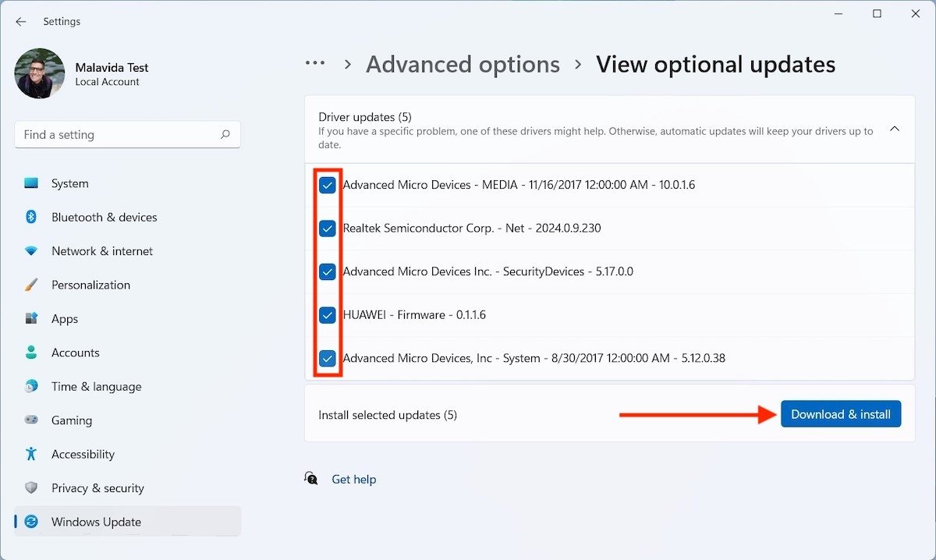936x560 pixels.
Task: Select Personalization in the sidebar
Action: coord(127,285)
